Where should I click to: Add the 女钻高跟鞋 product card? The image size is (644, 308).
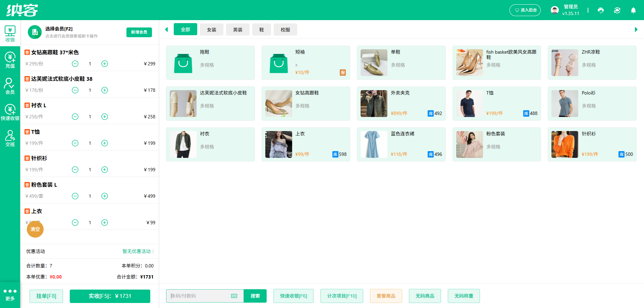tap(306, 104)
